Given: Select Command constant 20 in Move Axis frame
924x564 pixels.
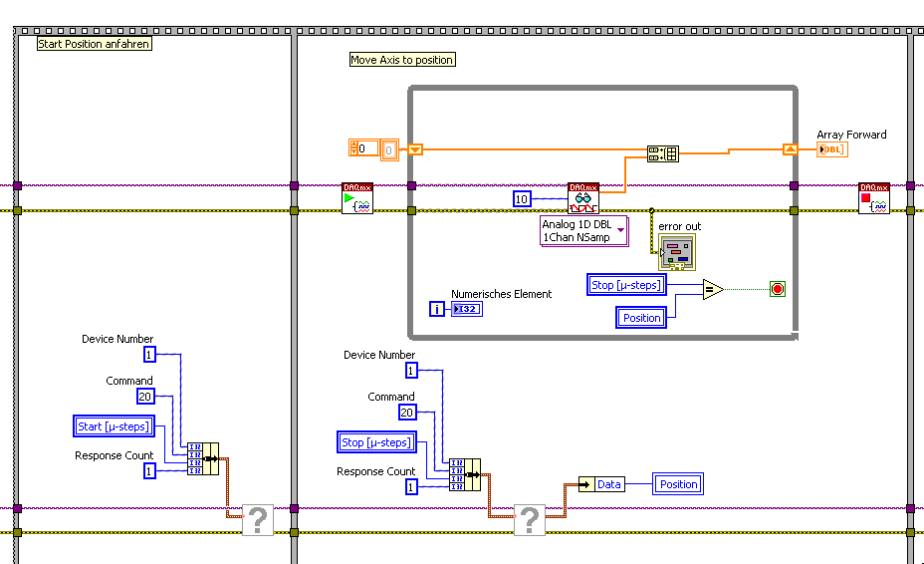Looking at the screenshot, I should (x=407, y=413).
